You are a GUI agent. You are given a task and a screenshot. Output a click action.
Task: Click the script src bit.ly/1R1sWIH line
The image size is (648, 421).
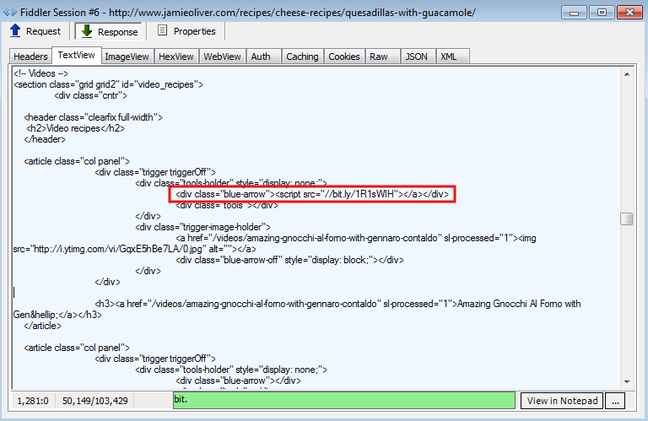point(312,194)
